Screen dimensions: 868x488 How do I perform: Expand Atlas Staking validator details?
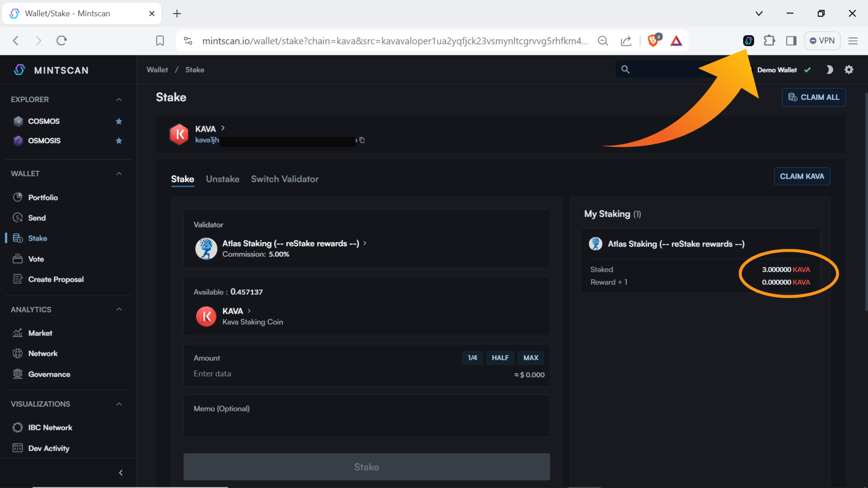tap(365, 243)
